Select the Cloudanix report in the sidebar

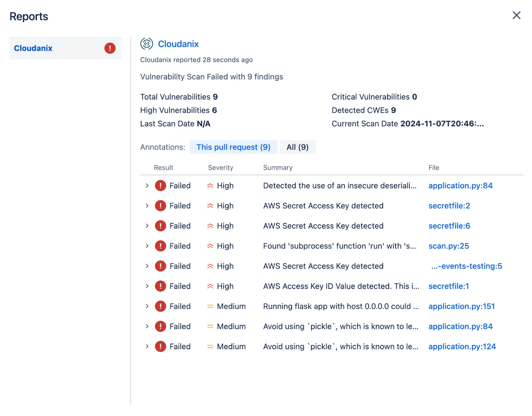click(65, 48)
